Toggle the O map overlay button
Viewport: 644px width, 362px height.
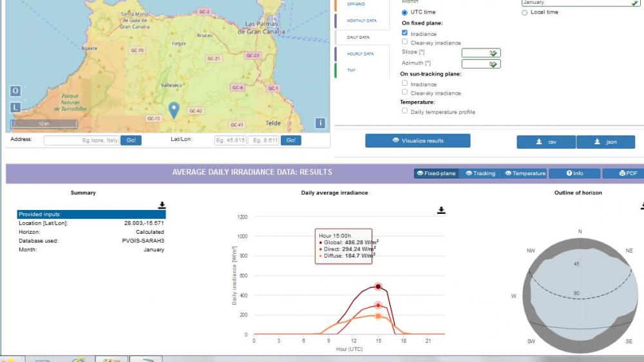coord(15,91)
